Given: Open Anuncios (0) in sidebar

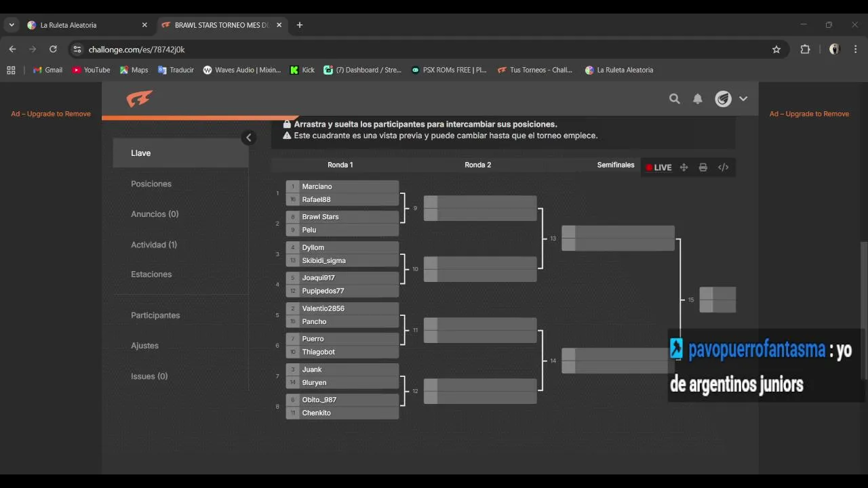Looking at the screenshot, I should (155, 214).
